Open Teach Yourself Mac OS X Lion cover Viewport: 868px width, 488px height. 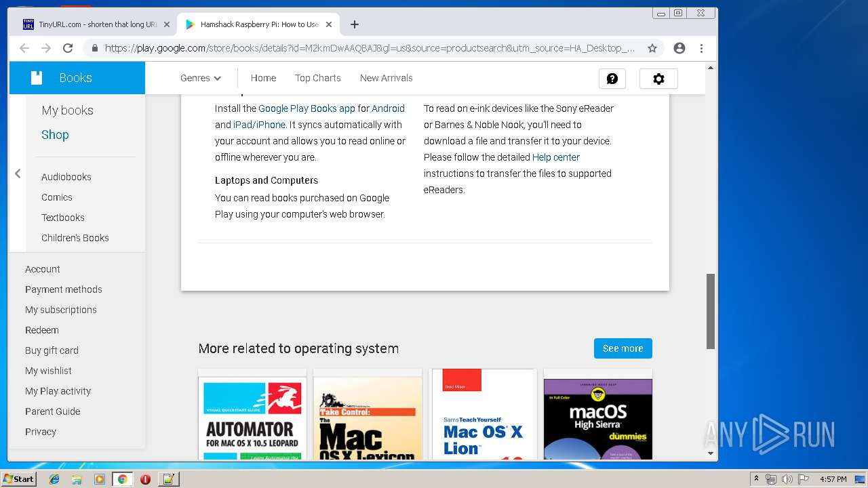click(x=483, y=415)
